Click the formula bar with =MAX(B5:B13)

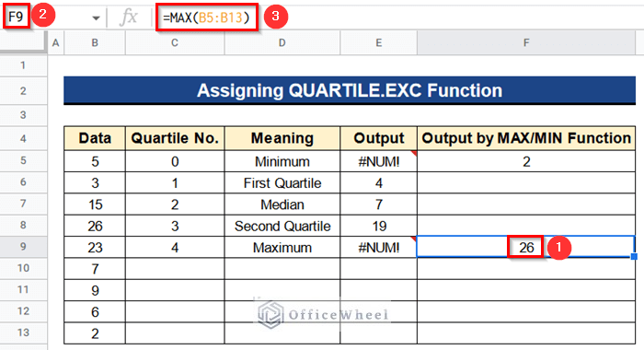[207, 17]
